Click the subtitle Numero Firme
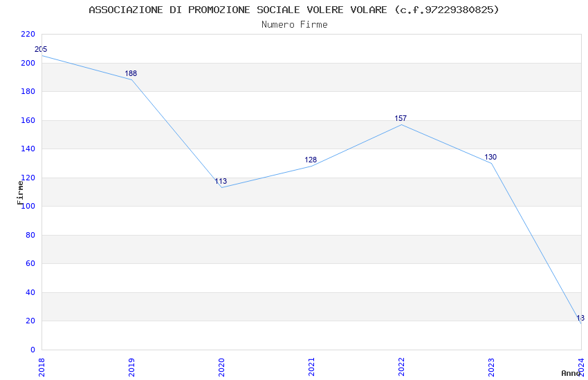This screenshot has width=588, height=380. click(295, 25)
